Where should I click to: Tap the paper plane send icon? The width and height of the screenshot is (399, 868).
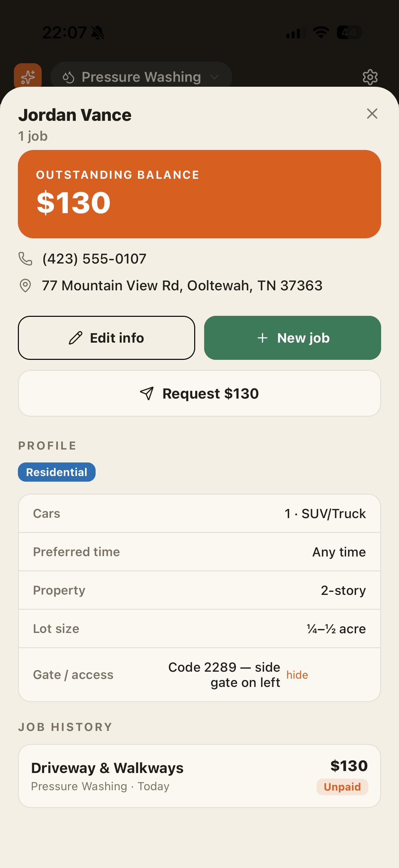[147, 393]
